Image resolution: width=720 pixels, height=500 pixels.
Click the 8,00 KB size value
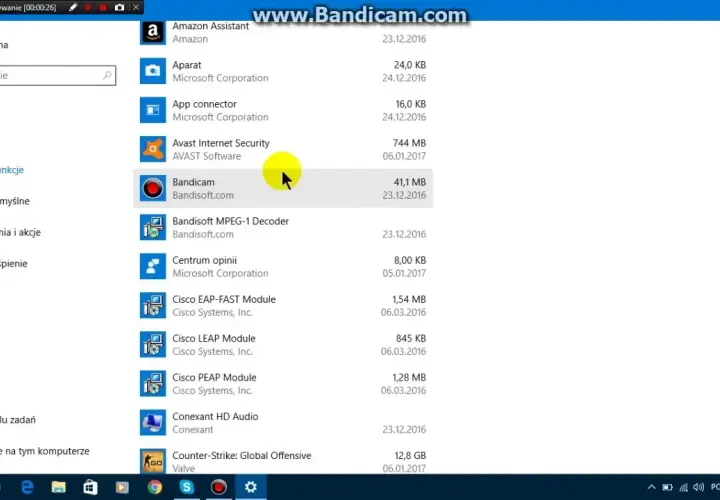click(410, 260)
